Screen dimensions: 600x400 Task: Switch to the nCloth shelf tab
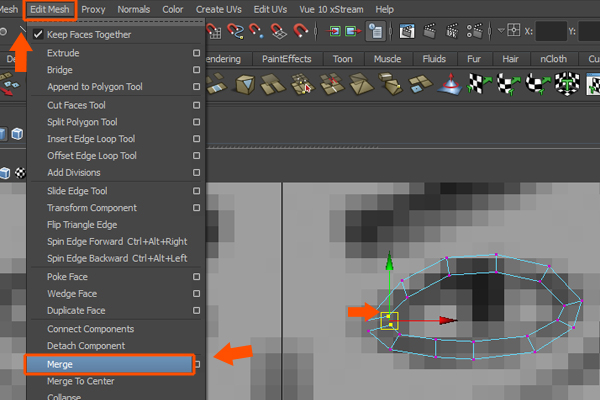pos(553,59)
